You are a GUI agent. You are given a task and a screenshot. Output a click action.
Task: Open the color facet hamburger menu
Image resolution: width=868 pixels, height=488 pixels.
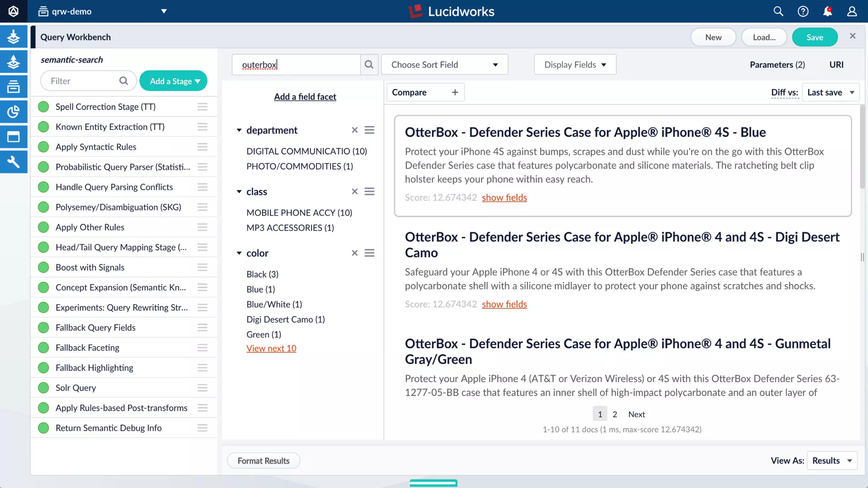point(370,253)
